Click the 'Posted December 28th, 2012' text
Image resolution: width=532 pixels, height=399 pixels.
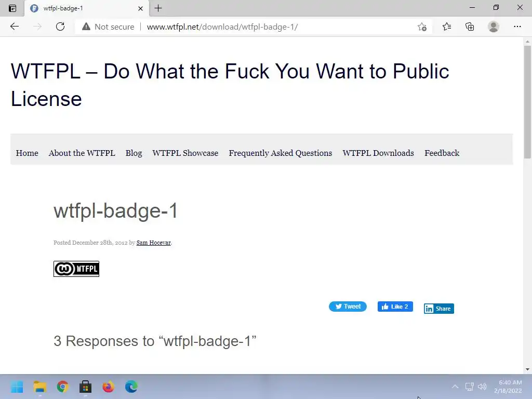click(x=90, y=243)
